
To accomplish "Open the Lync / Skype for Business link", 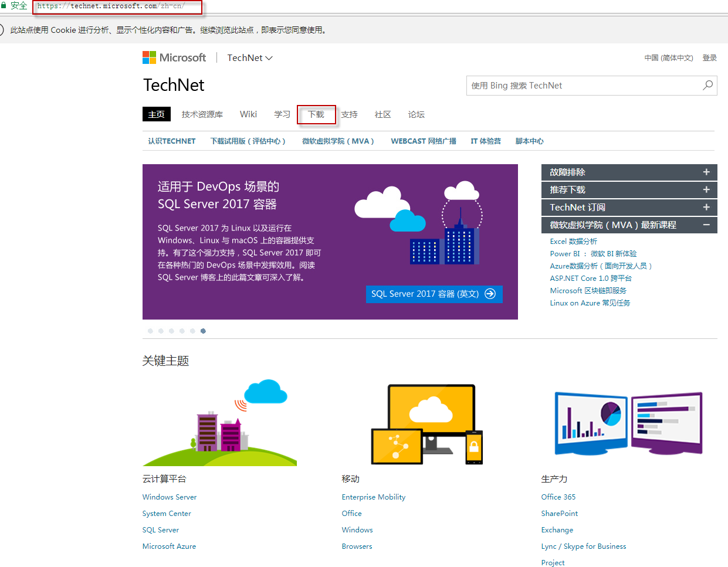I will 584,546.
